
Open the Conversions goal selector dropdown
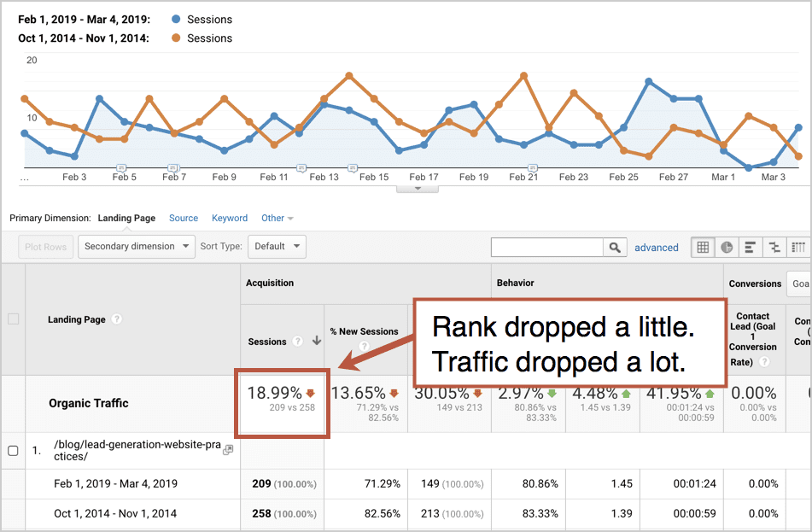pos(799,284)
